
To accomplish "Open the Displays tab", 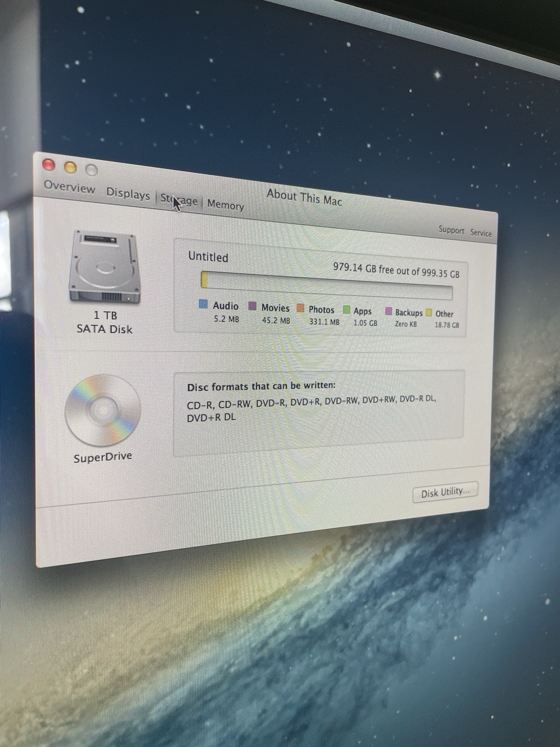I will (x=128, y=193).
